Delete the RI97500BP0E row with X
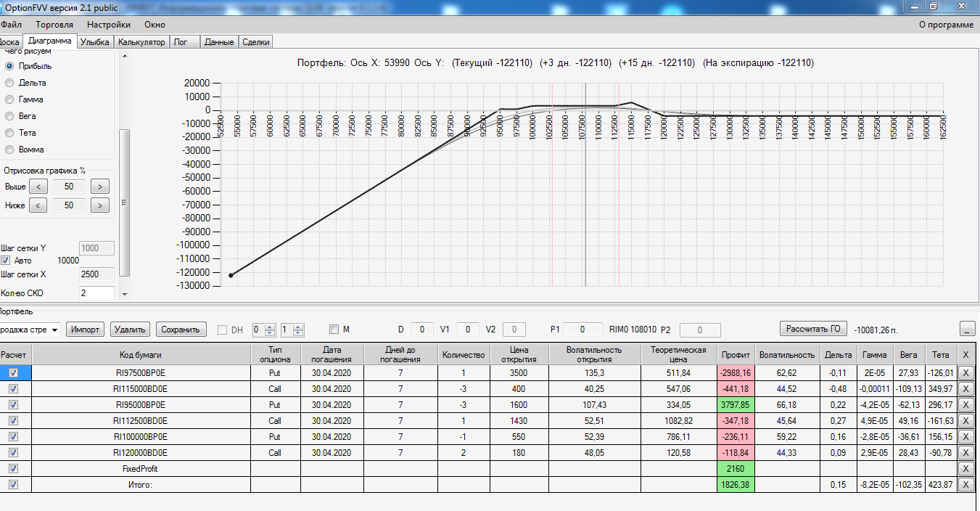Image resolution: width=980 pixels, height=511 pixels. [965, 372]
